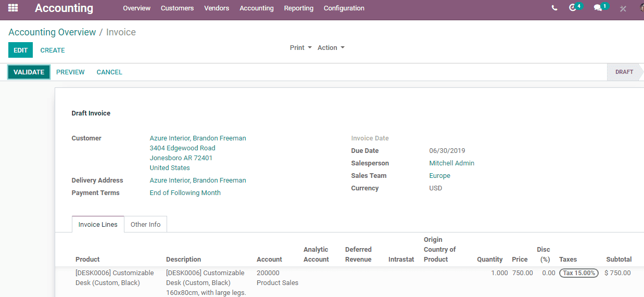This screenshot has width=644, height=297.
Task: Open the Reporting menu
Action: pyautogui.click(x=299, y=8)
